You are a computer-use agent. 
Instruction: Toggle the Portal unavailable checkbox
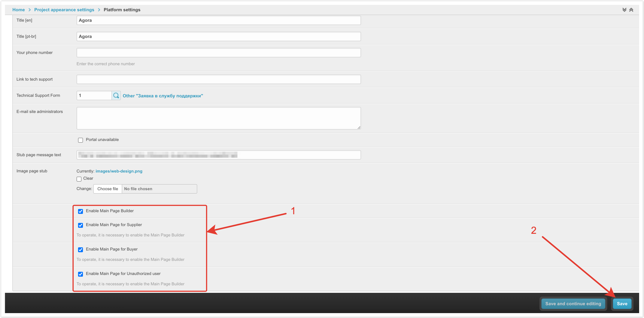[x=80, y=140]
